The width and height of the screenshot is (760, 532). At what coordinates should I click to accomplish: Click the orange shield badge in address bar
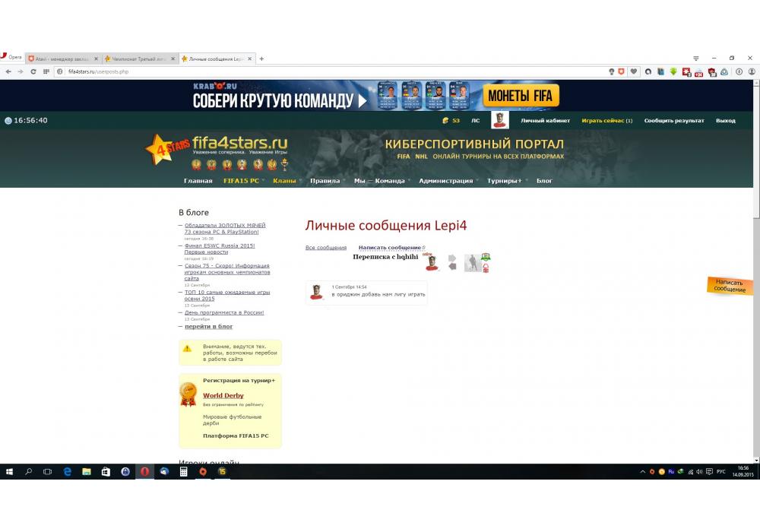coord(622,71)
